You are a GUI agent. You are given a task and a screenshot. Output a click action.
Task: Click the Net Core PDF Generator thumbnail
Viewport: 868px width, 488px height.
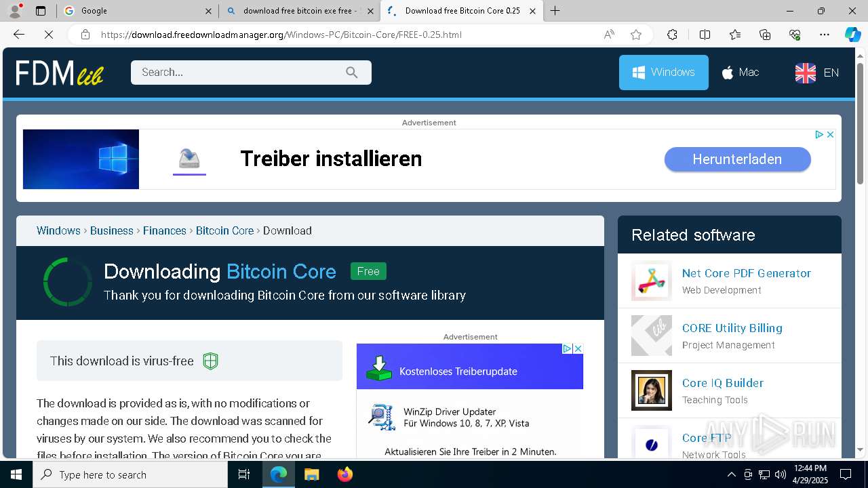pyautogui.click(x=652, y=281)
